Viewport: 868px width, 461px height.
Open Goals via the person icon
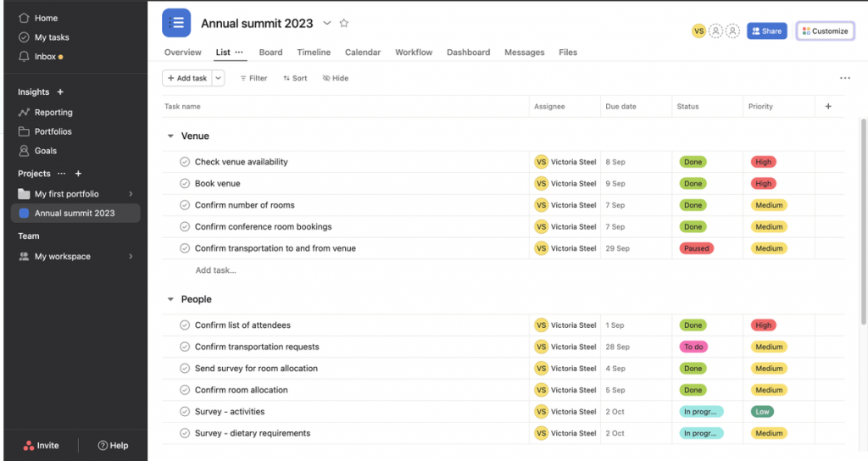[24, 151]
